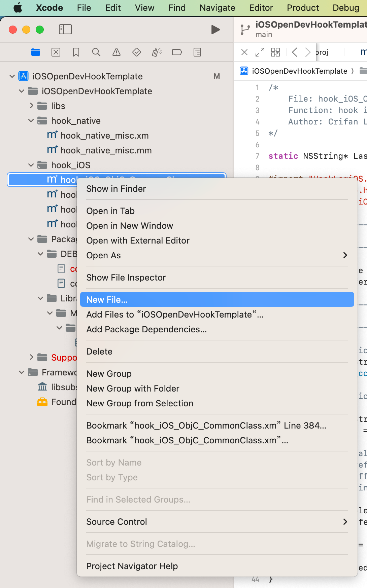Choose New Group with Folder
The image size is (367, 588).
click(217, 389)
